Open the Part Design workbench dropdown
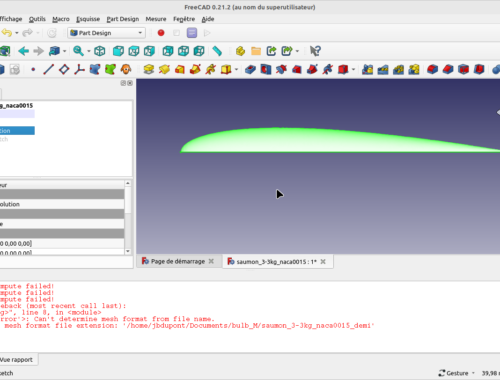Screen dimensions: 500x380 click(x=107, y=33)
